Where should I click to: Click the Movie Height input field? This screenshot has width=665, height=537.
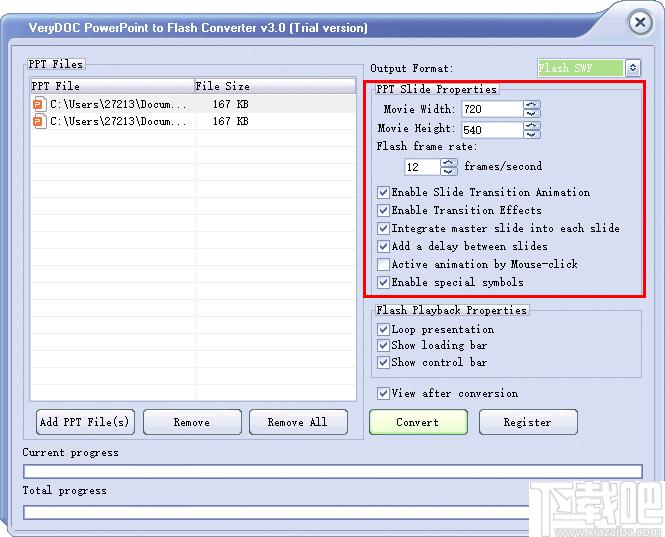click(492, 129)
